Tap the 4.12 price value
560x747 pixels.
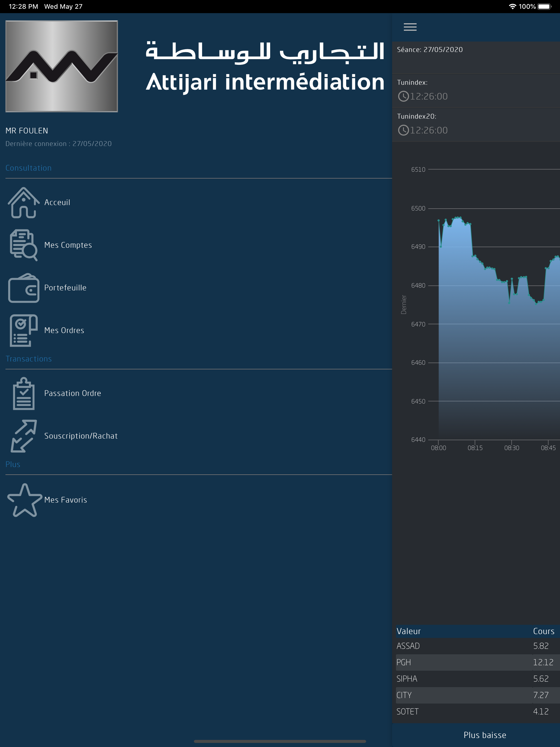pos(541,712)
